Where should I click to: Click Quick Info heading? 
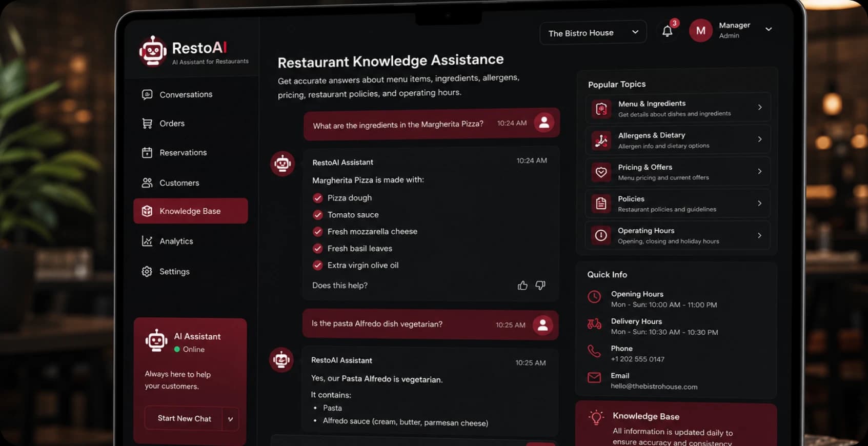607,275
